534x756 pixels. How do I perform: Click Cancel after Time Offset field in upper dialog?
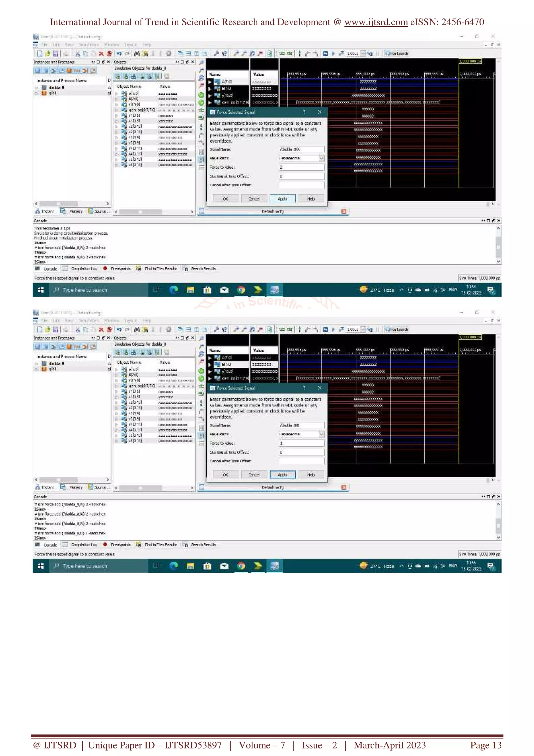[301, 185]
